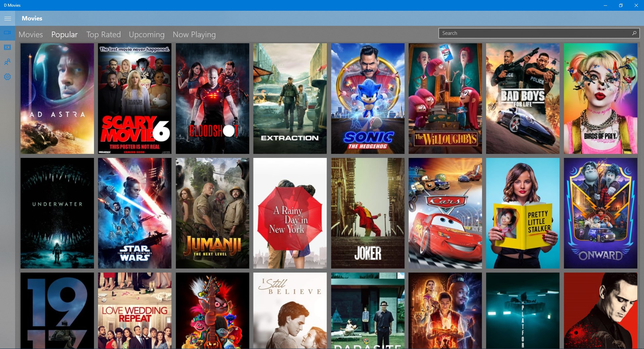The width and height of the screenshot is (644, 349).
Task: Open the Upcoming movies tab
Action: tap(146, 34)
